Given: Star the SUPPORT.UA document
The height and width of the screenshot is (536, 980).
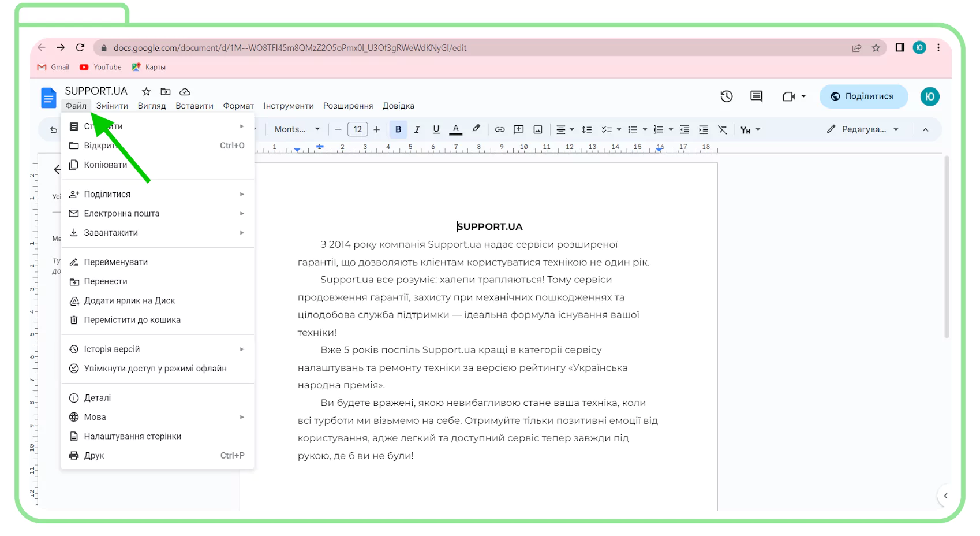Looking at the screenshot, I should click(x=146, y=91).
